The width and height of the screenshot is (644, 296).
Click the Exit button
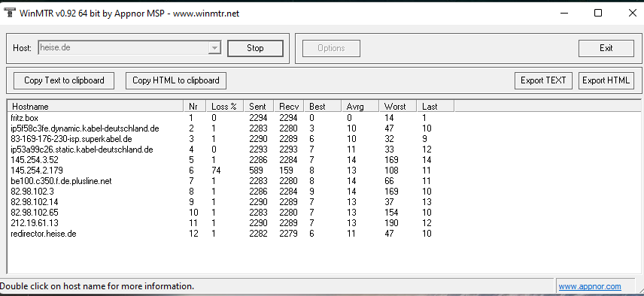click(x=606, y=48)
